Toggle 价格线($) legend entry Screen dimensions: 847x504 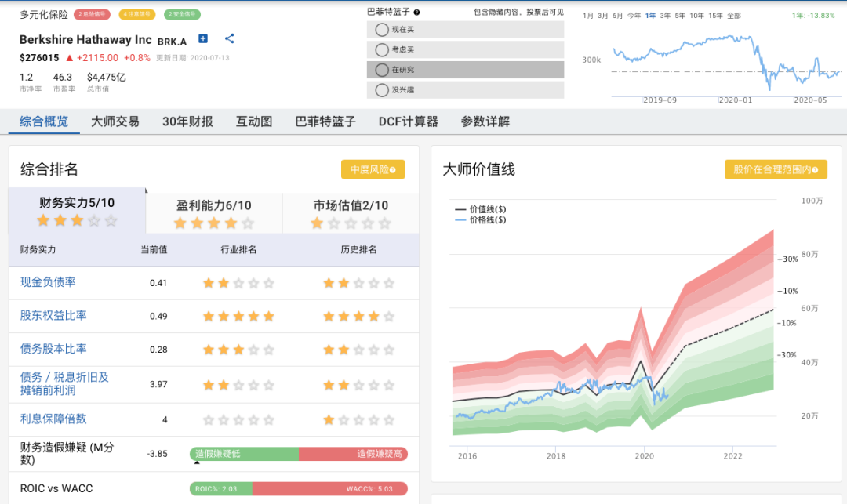click(x=481, y=219)
